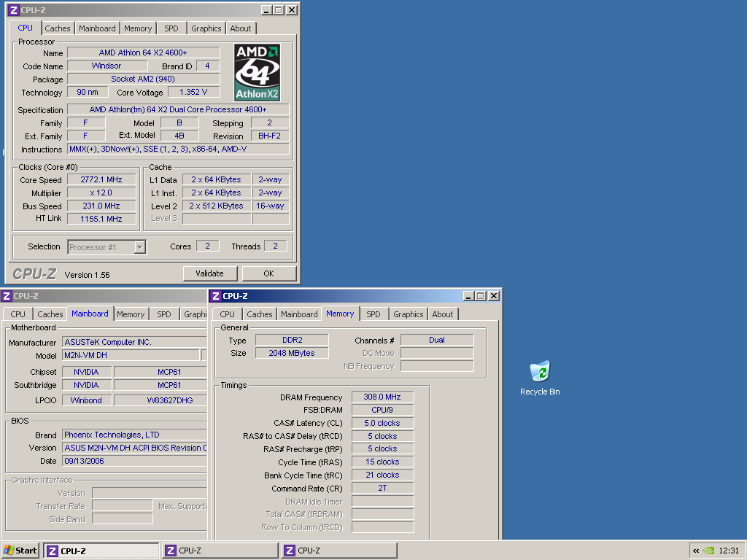Click the Core Voltage value 1.352 V

click(193, 92)
